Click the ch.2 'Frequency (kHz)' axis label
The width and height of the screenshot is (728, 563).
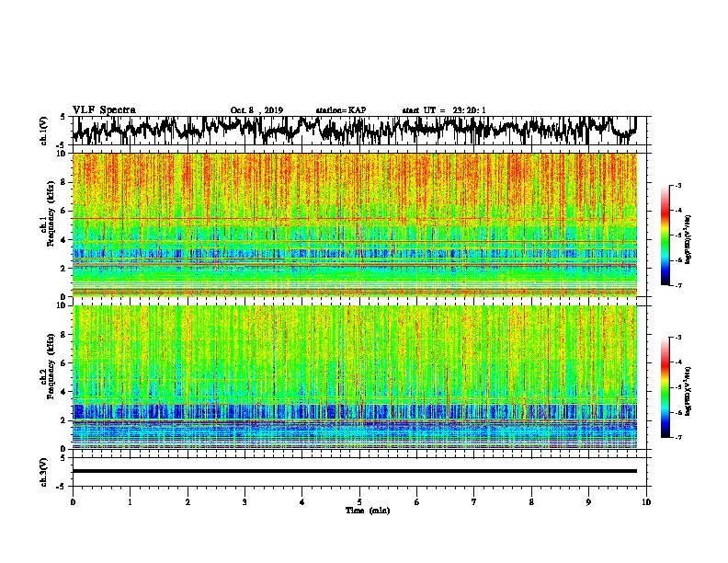(x=51, y=366)
